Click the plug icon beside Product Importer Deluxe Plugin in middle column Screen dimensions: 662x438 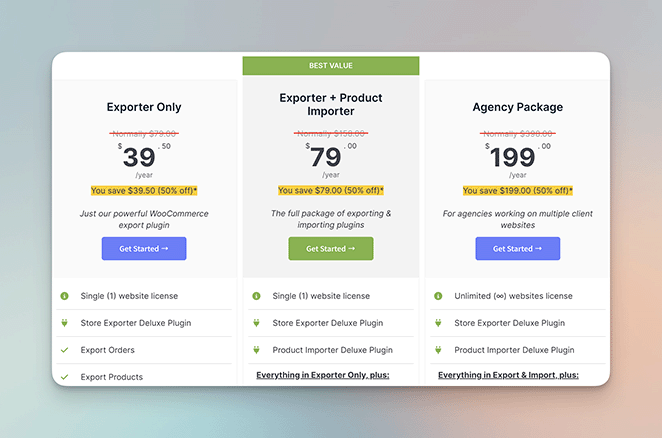pyautogui.click(x=256, y=350)
